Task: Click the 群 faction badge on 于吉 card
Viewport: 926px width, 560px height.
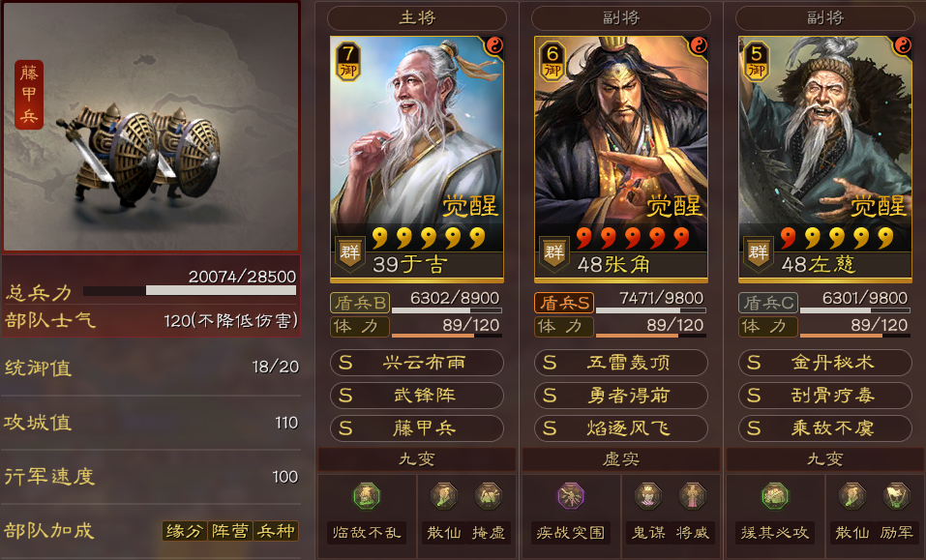Action: (x=349, y=253)
